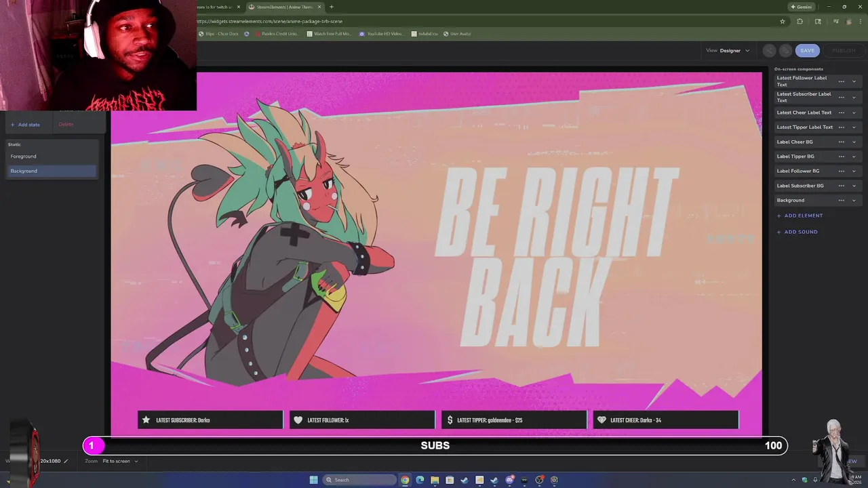Open options for Latest Follower Label Text
Viewport: 868px width, 488px height.
pos(841,81)
